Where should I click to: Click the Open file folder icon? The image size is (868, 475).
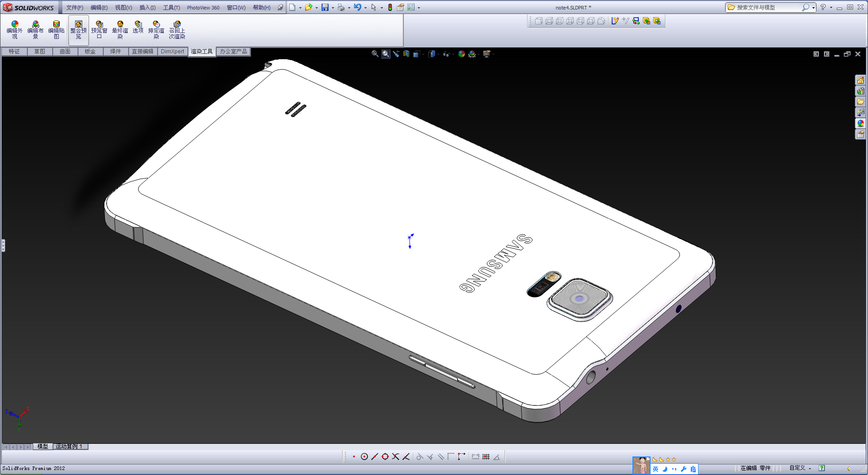(308, 7)
